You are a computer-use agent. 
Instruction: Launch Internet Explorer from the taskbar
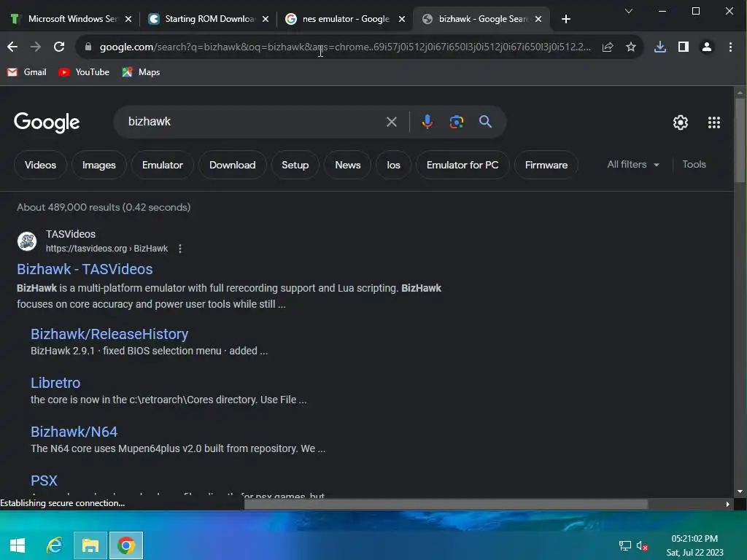(x=54, y=545)
